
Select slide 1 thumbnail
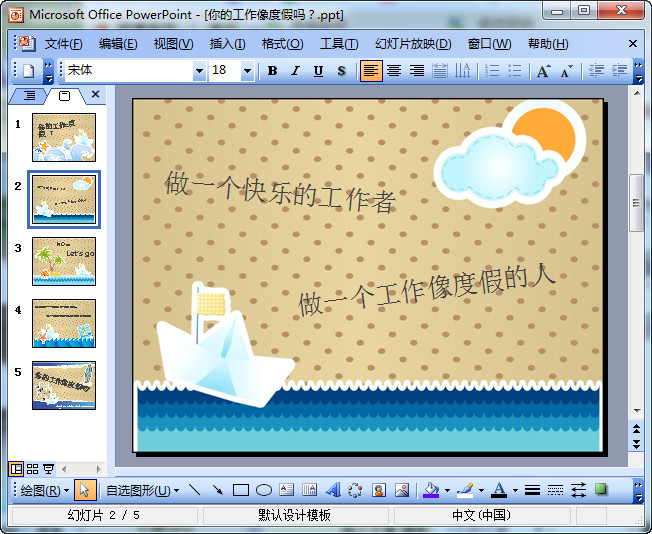pos(64,137)
